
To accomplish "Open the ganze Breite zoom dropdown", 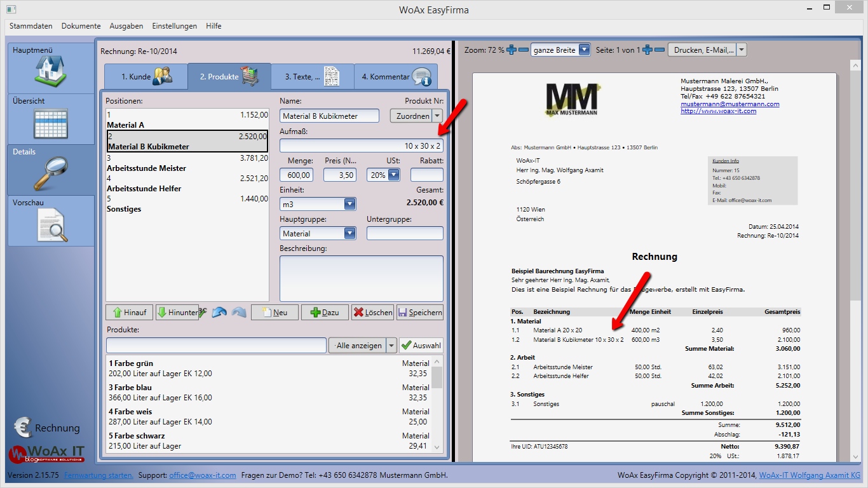I will (584, 50).
